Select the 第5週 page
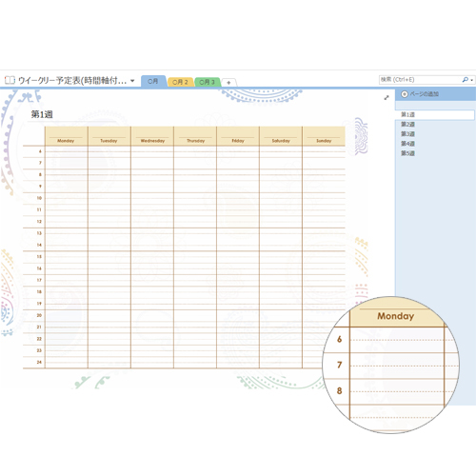The image size is (476, 476). click(x=407, y=153)
